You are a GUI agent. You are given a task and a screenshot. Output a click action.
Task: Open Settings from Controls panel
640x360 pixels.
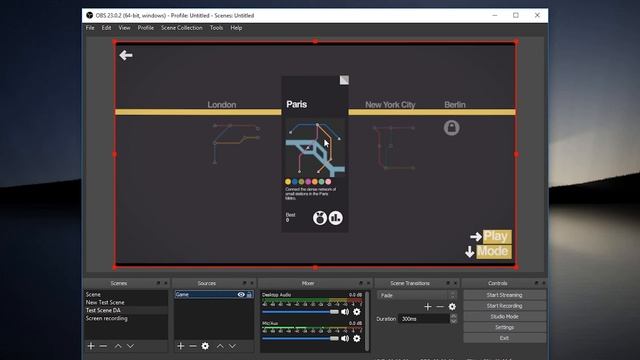click(504, 327)
